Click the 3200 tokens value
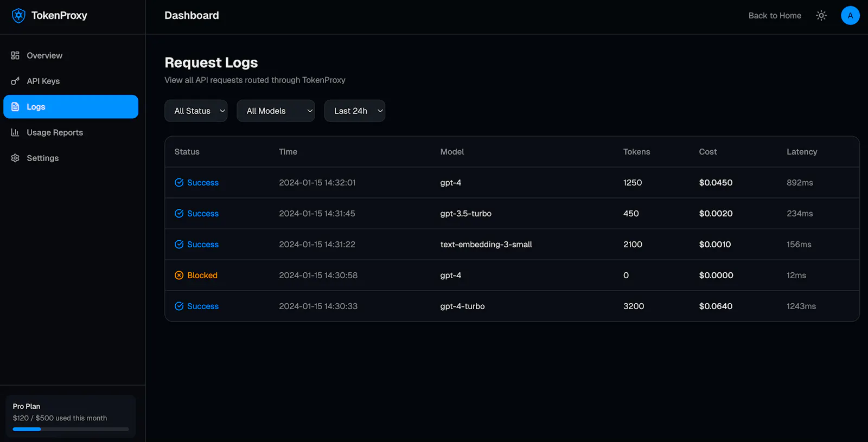This screenshot has width=868, height=442. [634, 306]
